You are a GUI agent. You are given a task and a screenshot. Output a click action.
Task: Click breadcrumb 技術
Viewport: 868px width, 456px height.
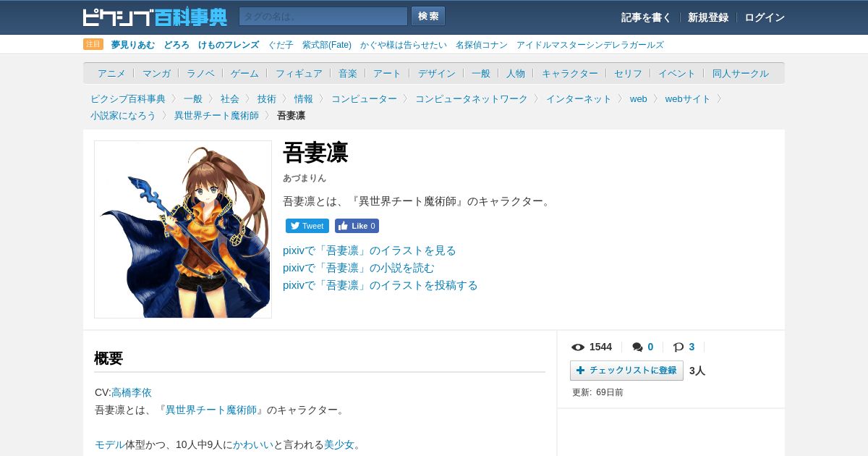[267, 98]
